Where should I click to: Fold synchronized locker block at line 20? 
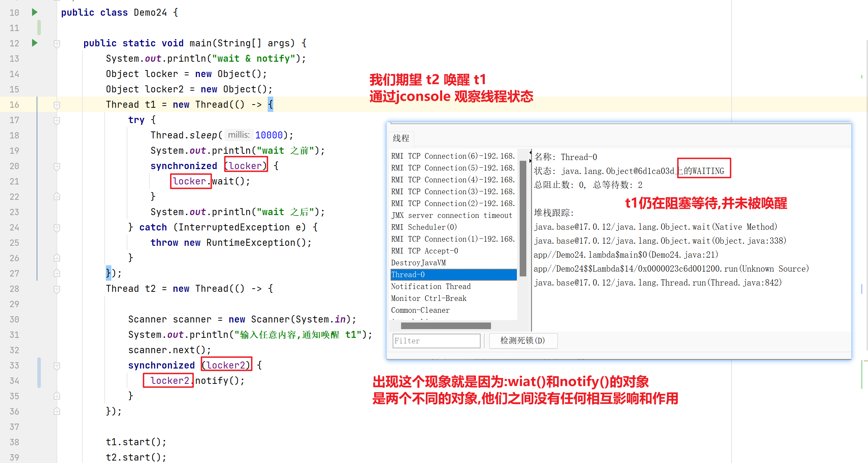(x=57, y=166)
